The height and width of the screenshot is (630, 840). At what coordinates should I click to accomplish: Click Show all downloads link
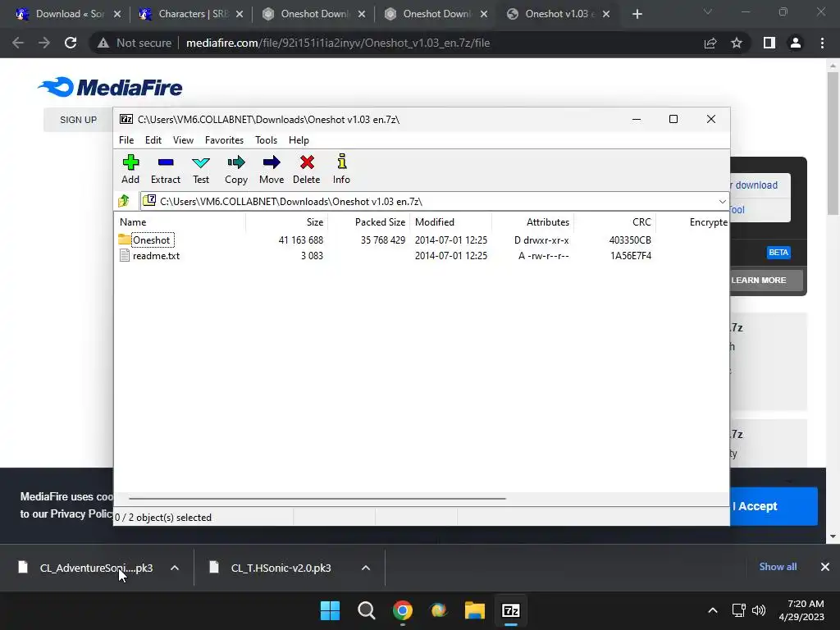coord(778,567)
